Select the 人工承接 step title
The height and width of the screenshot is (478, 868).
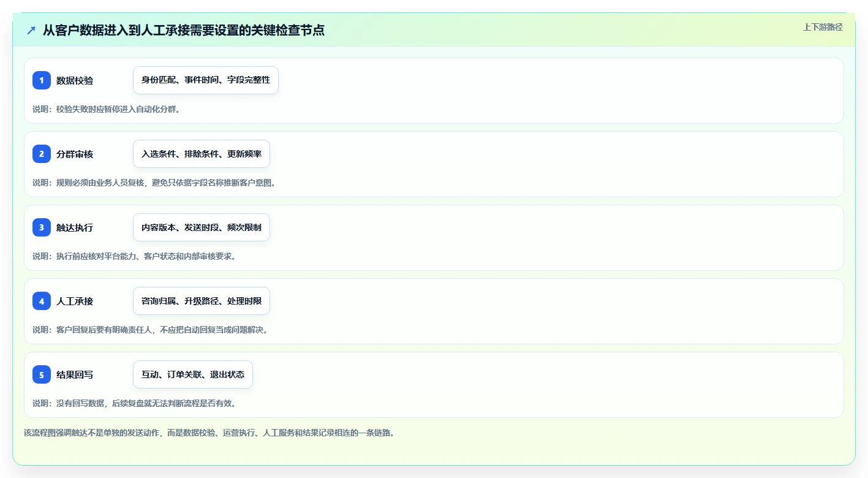click(x=75, y=301)
